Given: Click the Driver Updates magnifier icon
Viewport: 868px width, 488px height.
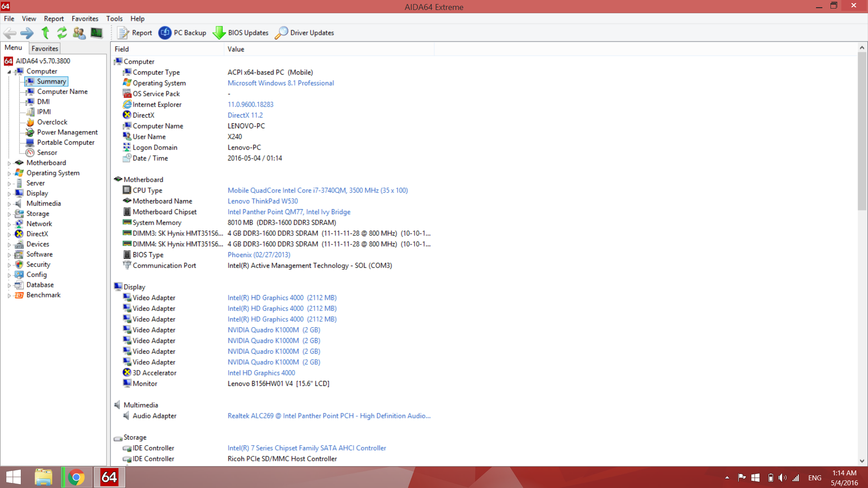Looking at the screenshot, I should [x=281, y=33].
